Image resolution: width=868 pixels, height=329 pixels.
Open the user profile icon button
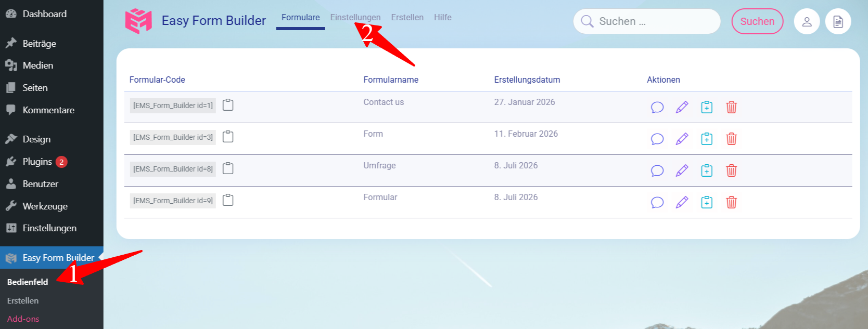[x=807, y=21]
